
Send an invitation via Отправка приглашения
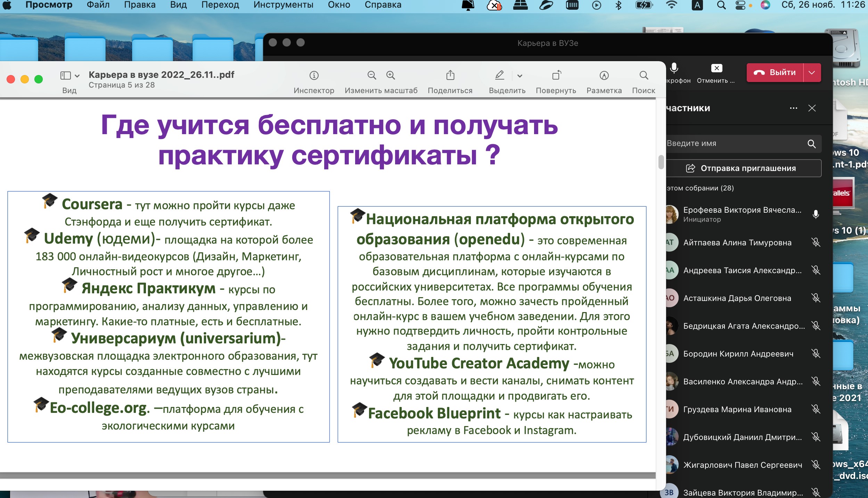tap(744, 168)
